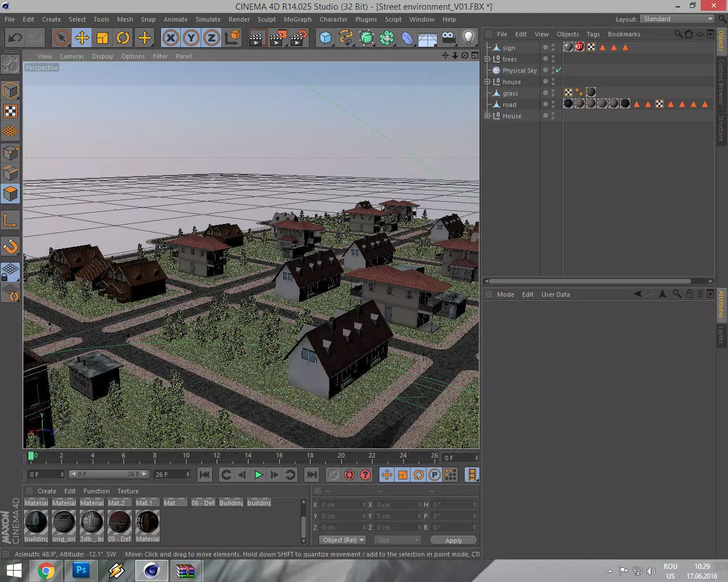Go to end of animation
Viewport: 728px width, 582px height.
click(311, 475)
